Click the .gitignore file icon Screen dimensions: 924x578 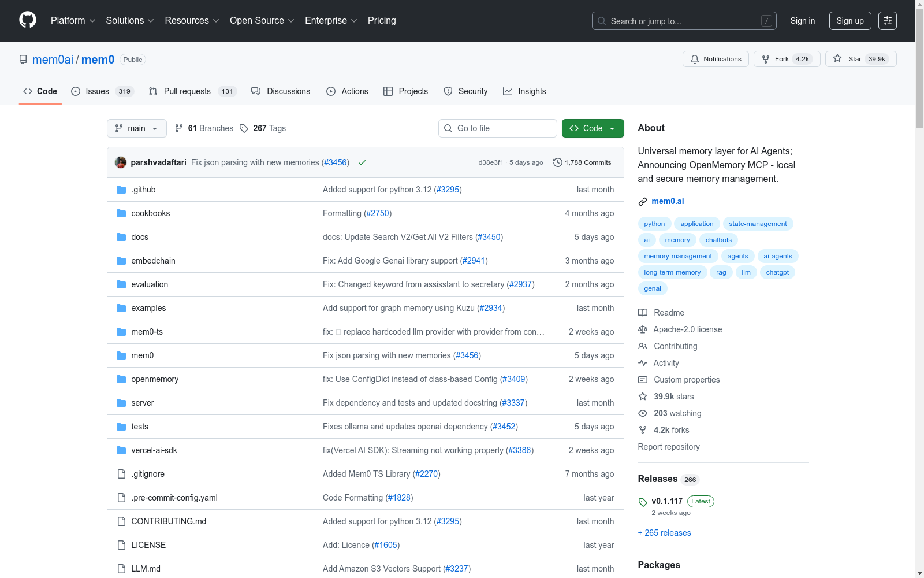[121, 474]
